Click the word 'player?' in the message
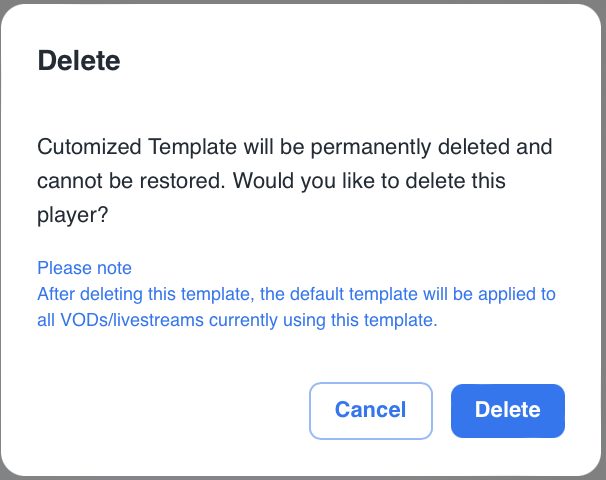 coord(73,215)
